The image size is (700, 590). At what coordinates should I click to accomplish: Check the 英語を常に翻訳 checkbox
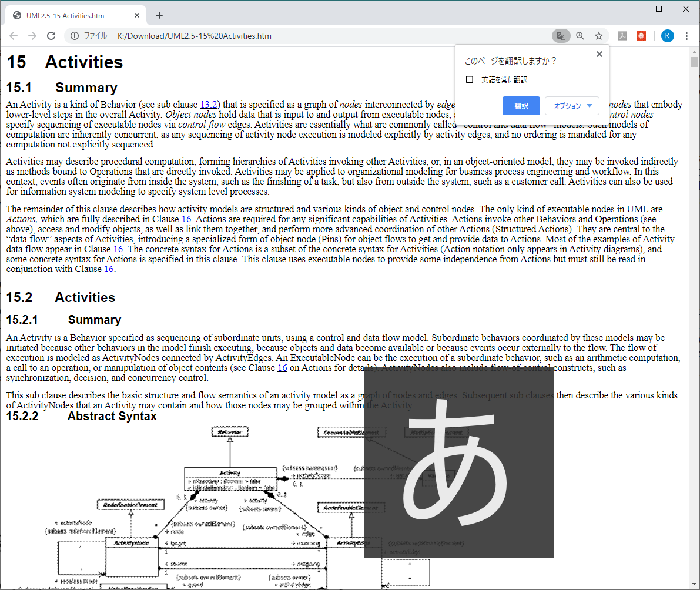(x=470, y=79)
